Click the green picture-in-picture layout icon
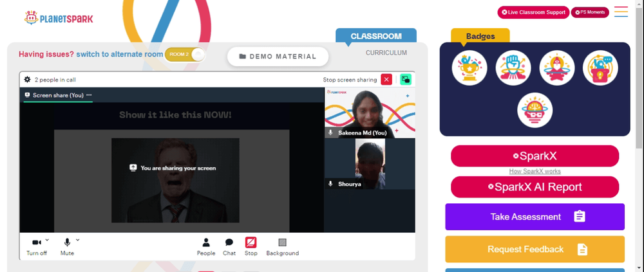644x272 pixels. point(406,80)
